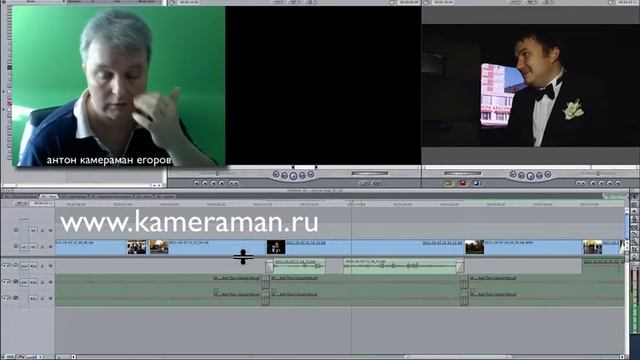640x360 pixels.
Task: Click the playhead marker on Timeline ruler
Action: pyautogui.click(x=351, y=202)
